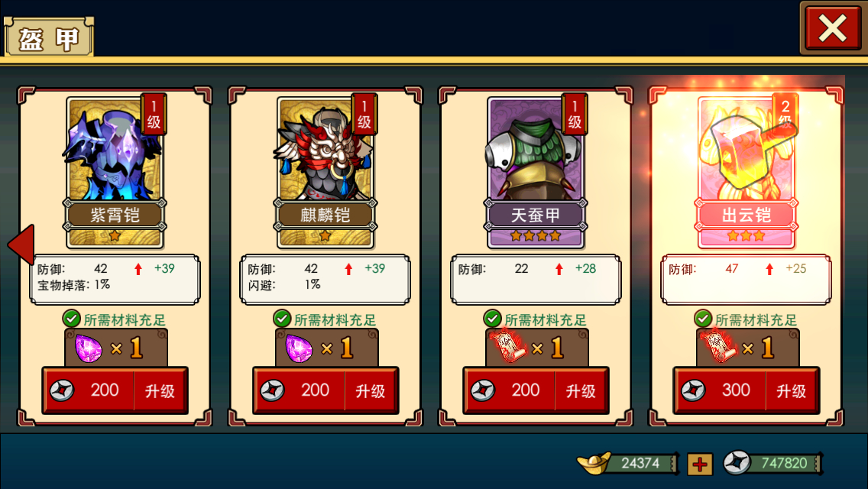The height and width of the screenshot is (489, 868).
Task: Click the red scroll material under 出云铠
Action: (x=720, y=347)
